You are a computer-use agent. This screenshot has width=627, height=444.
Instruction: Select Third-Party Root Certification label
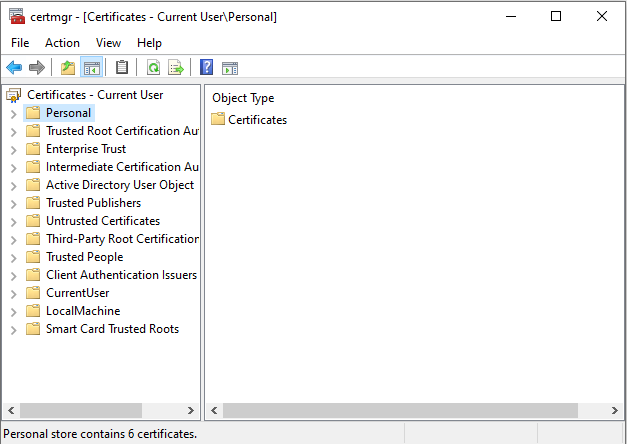[x=122, y=239]
